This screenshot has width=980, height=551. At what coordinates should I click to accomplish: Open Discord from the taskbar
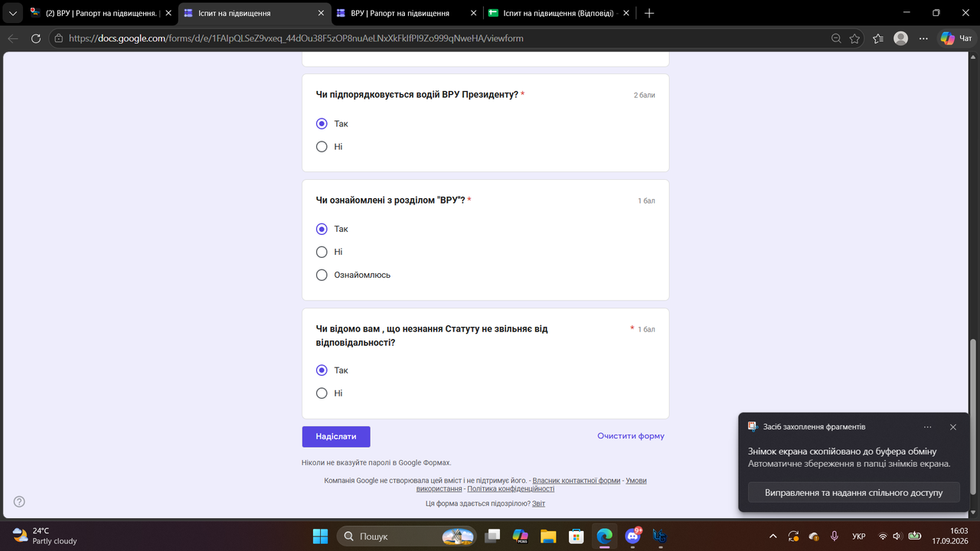[x=633, y=536]
